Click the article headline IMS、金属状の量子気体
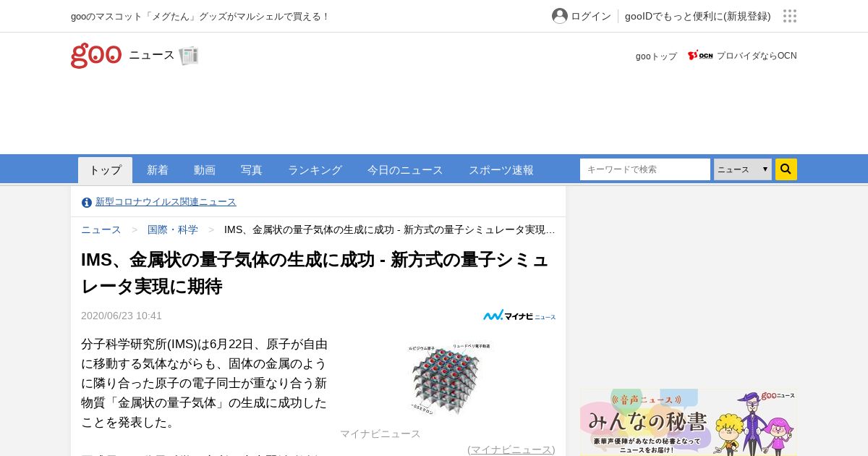The image size is (868, 456). click(315, 273)
